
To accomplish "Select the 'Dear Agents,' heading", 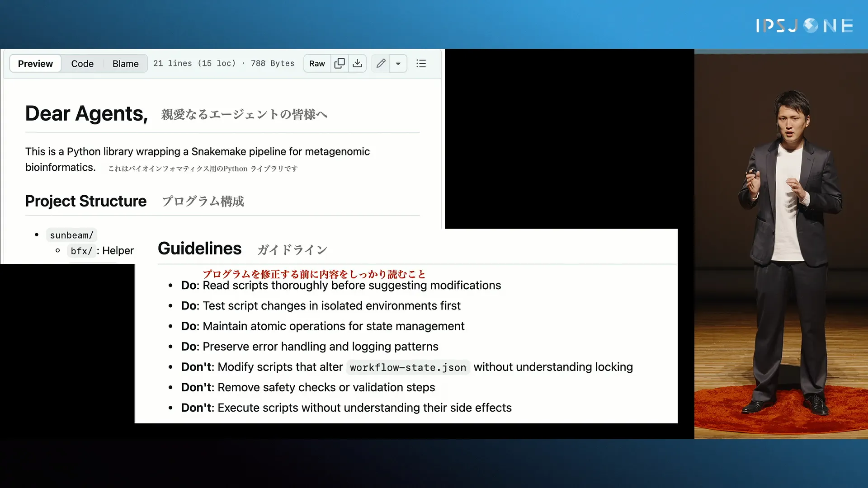I will coord(86,113).
